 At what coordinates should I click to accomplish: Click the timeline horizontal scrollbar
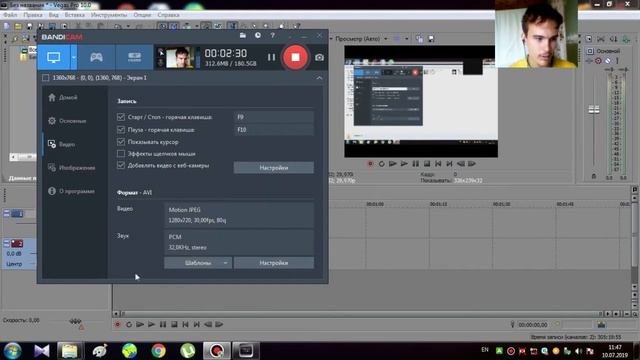click(x=361, y=314)
